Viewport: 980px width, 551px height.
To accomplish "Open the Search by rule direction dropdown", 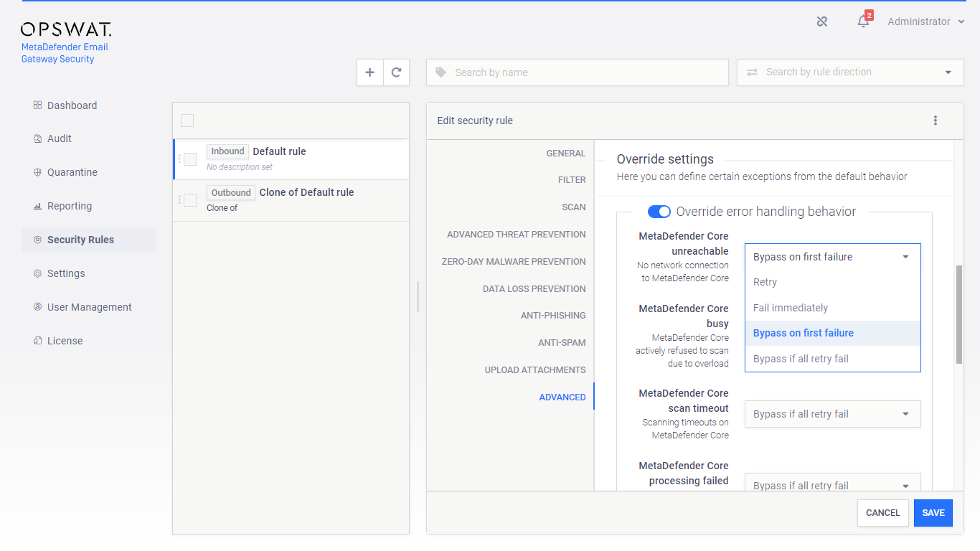I will [850, 72].
